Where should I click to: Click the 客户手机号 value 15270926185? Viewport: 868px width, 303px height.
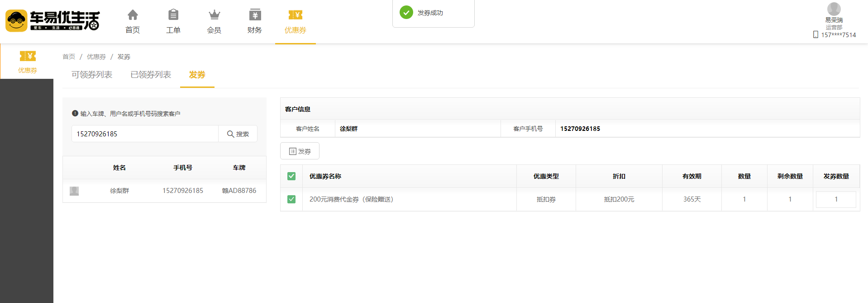coord(580,129)
